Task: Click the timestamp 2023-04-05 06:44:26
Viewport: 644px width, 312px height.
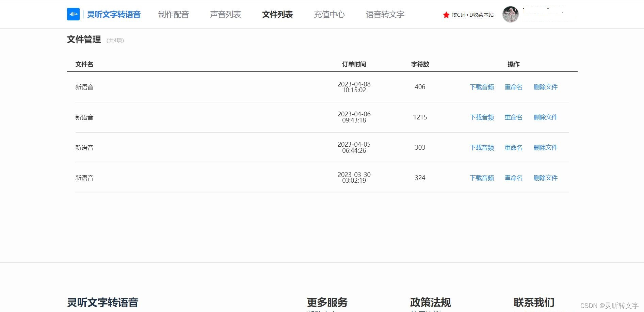Action: (x=354, y=148)
